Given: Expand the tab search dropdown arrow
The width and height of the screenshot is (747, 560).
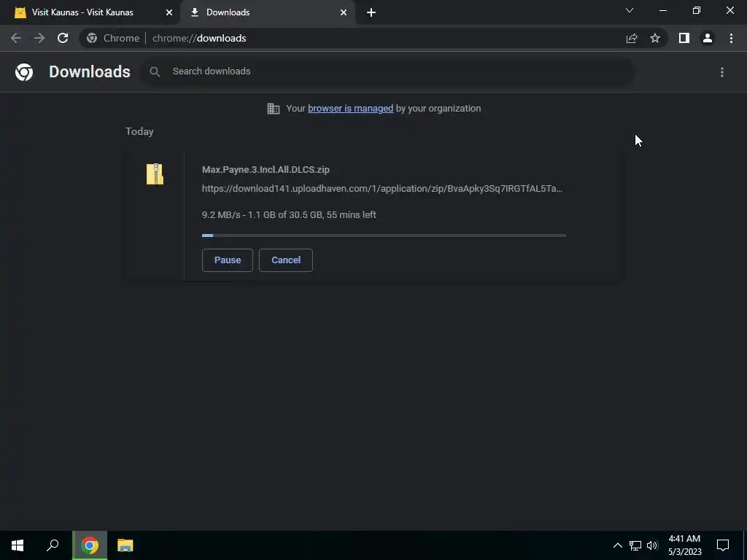Looking at the screenshot, I should [630, 10].
